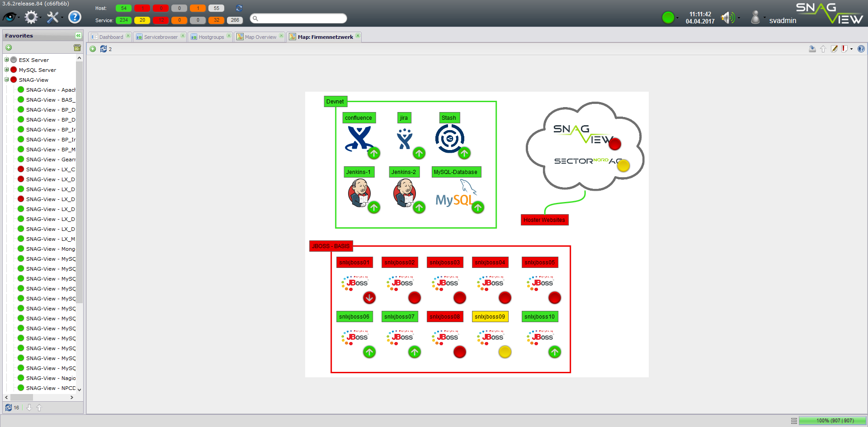The height and width of the screenshot is (427, 868).
Task: Click the snlxjboss08 host label
Action: click(445, 317)
